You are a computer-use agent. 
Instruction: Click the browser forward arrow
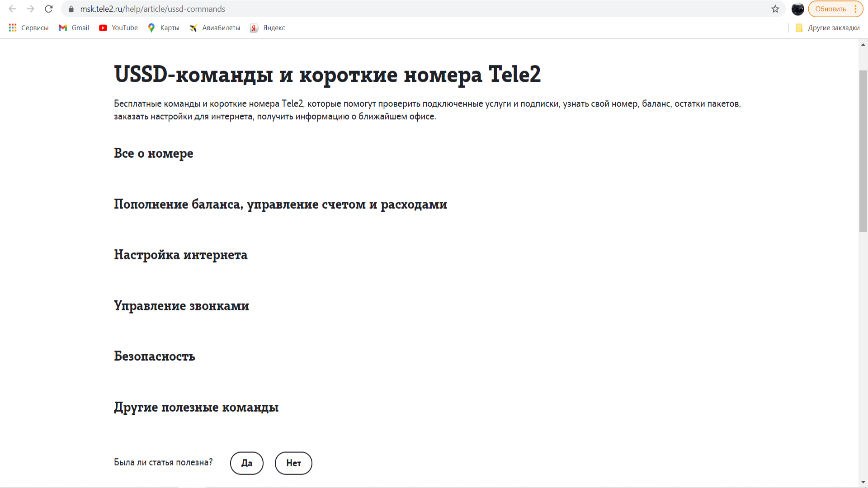pos(30,9)
